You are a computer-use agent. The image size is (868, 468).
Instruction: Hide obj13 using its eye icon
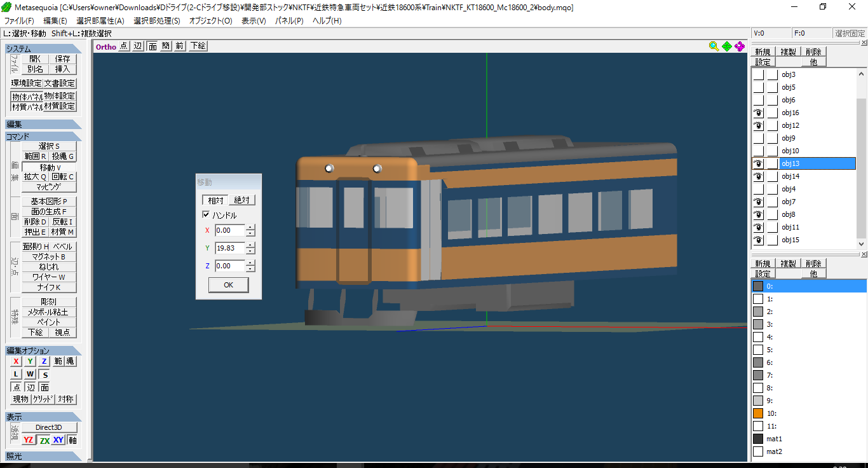[x=758, y=163]
